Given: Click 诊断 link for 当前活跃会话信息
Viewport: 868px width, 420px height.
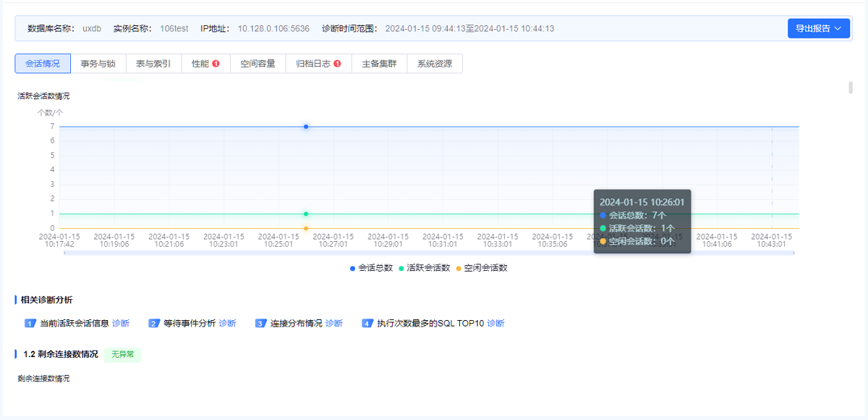Looking at the screenshot, I should click(x=121, y=324).
